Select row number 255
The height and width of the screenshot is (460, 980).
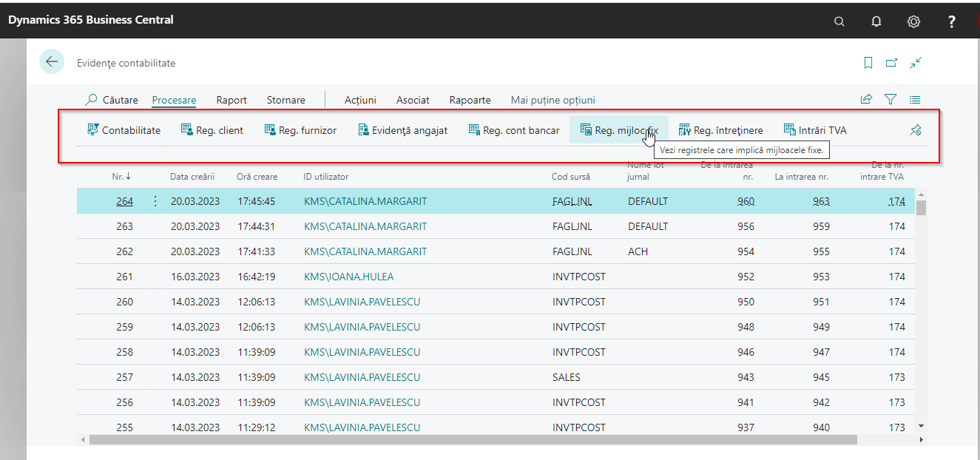click(x=124, y=427)
